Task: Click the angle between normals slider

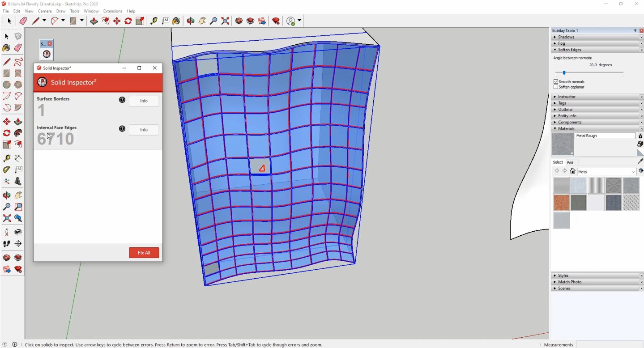Action: tap(564, 72)
